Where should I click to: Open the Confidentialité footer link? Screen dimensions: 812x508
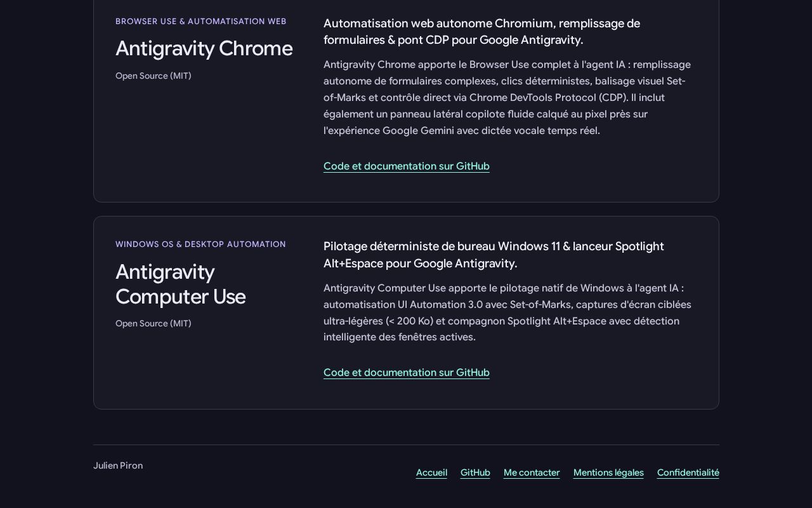click(688, 472)
